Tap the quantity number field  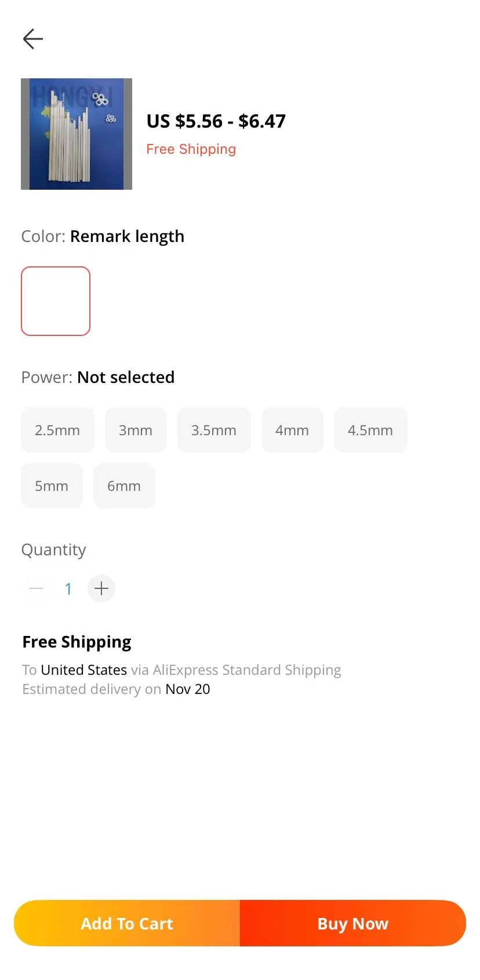point(68,589)
